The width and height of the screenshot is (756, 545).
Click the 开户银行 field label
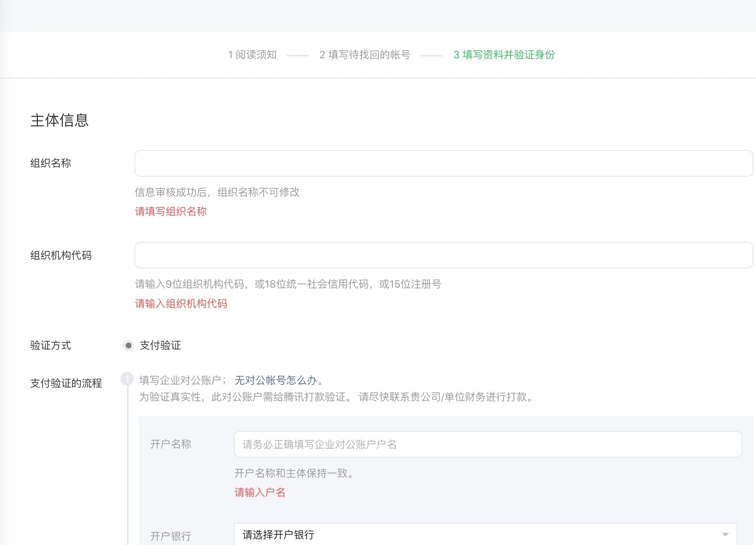(x=171, y=536)
